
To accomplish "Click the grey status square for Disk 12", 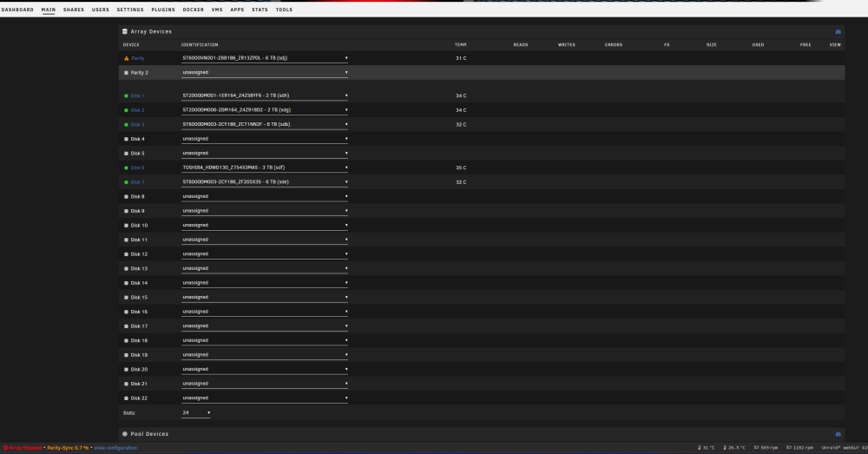I will [126, 254].
